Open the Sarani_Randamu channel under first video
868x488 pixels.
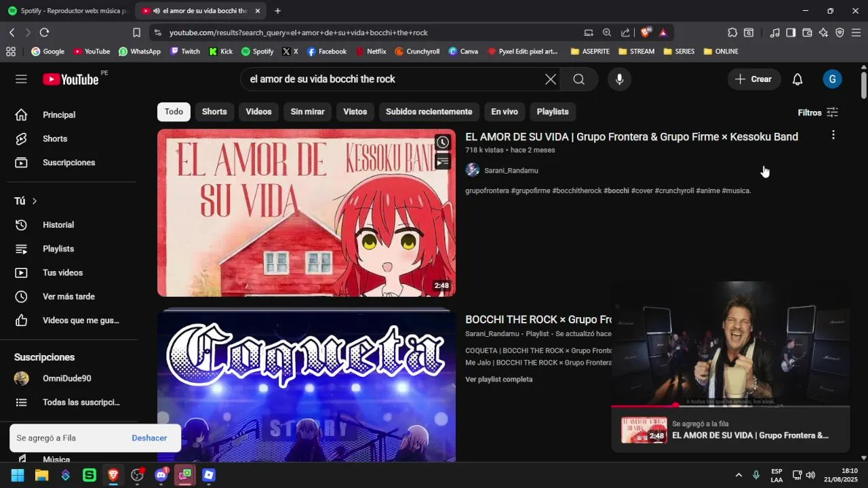(x=511, y=171)
